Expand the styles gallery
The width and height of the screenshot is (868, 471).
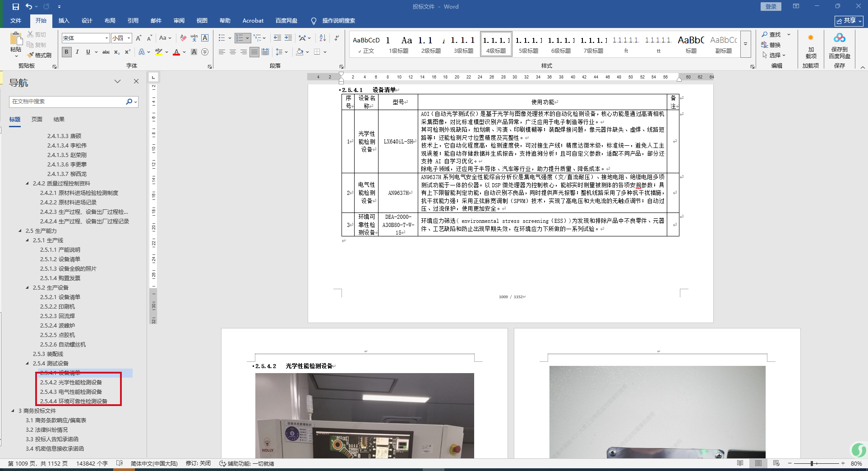745,44
